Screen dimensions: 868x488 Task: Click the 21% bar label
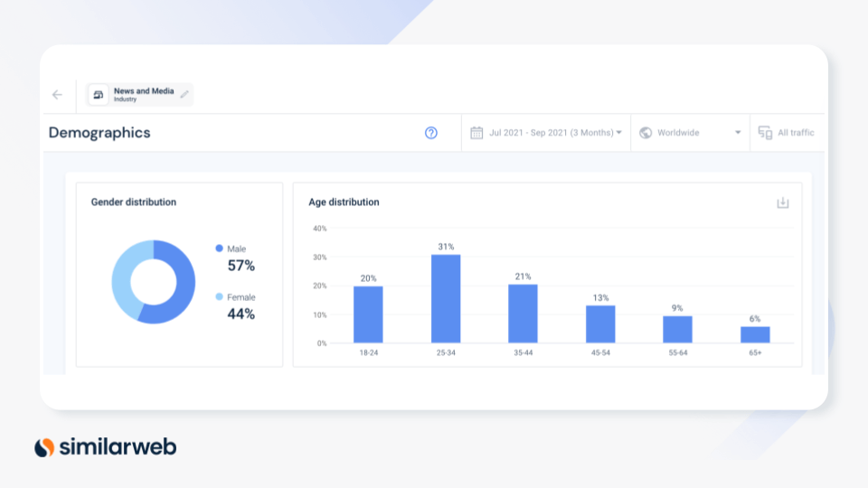[x=524, y=277]
